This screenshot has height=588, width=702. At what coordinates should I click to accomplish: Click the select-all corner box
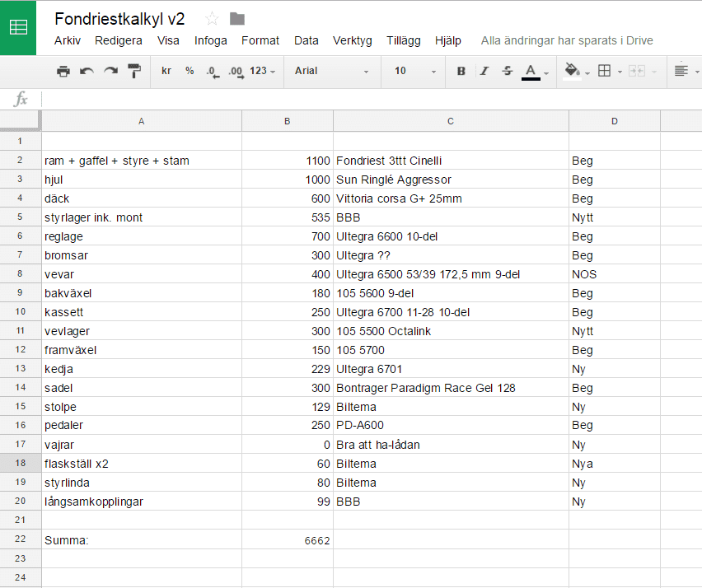(x=20, y=121)
